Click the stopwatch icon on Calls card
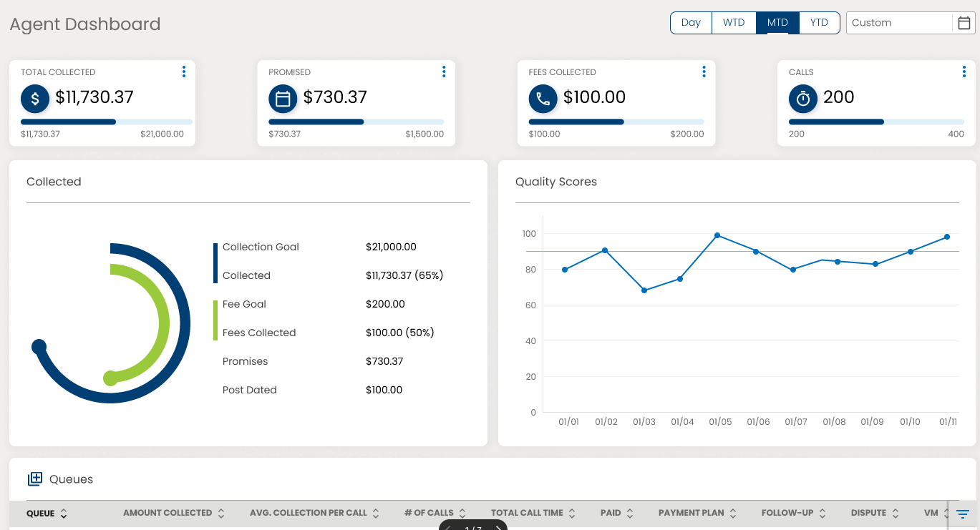Image resolution: width=980 pixels, height=530 pixels. 802,99
